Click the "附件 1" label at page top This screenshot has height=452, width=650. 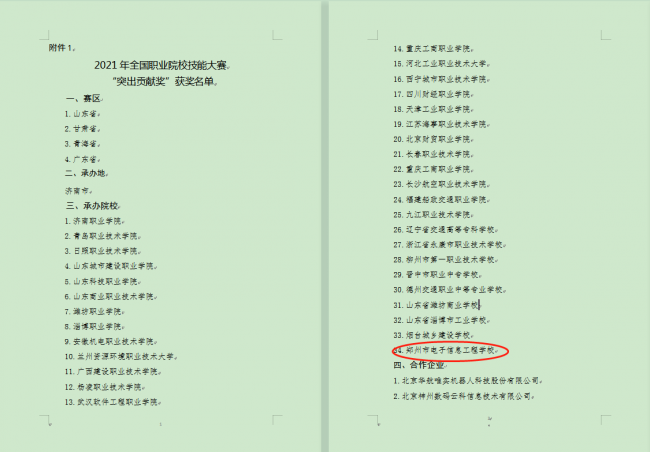click(61, 47)
